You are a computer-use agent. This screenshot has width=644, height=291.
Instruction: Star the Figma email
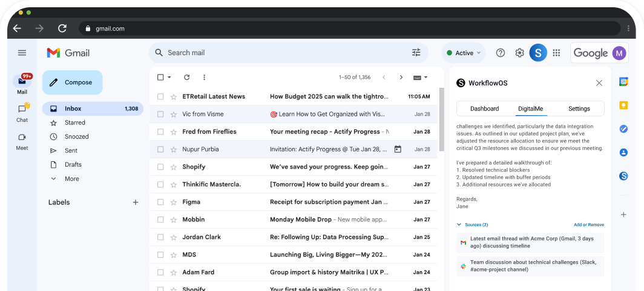[x=174, y=202]
